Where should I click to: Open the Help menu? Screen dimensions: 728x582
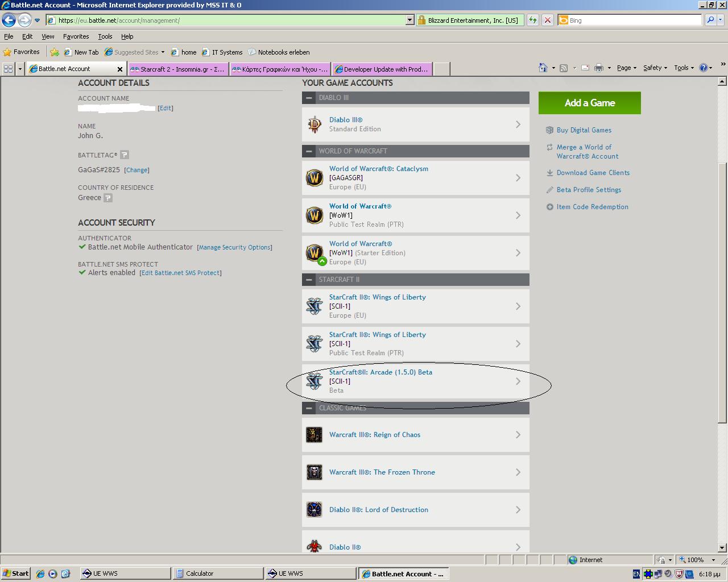coord(127,36)
